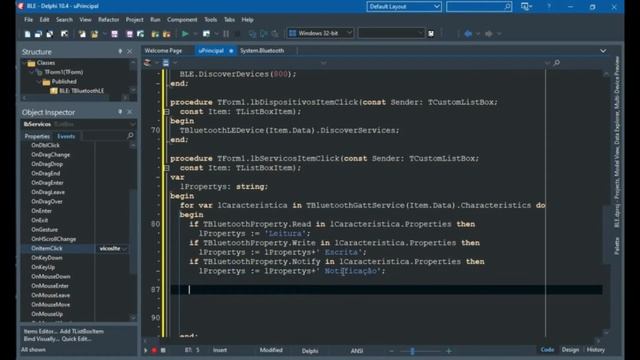
Task: Pin the Structure panel
Action: click(120, 51)
